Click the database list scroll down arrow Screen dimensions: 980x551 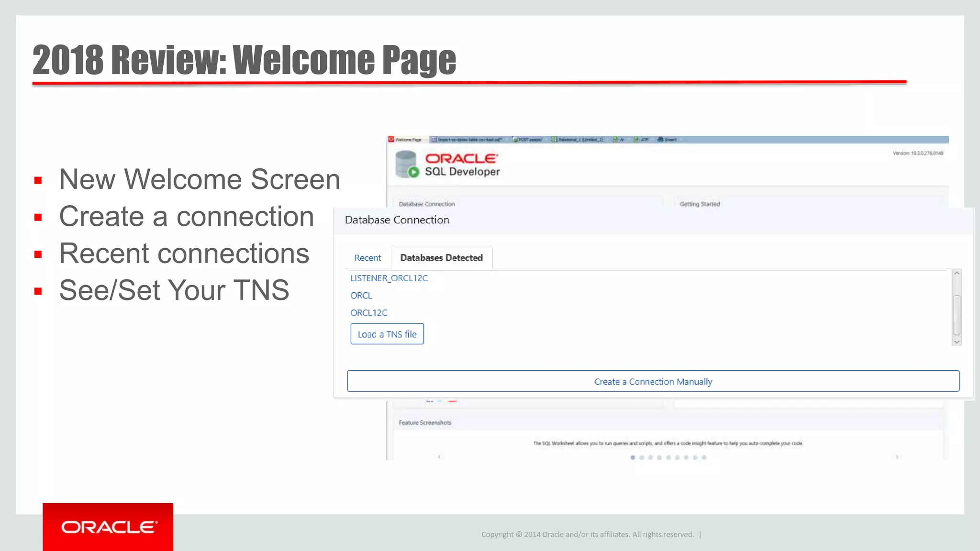pyautogui.click(x=957, y=342)
